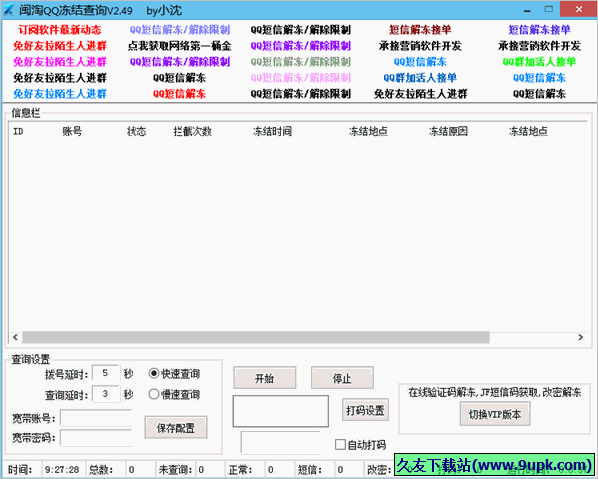Minimize the 闽淘QQ冻结查询 window
This screenshot has width=598, height=479.
527,10
